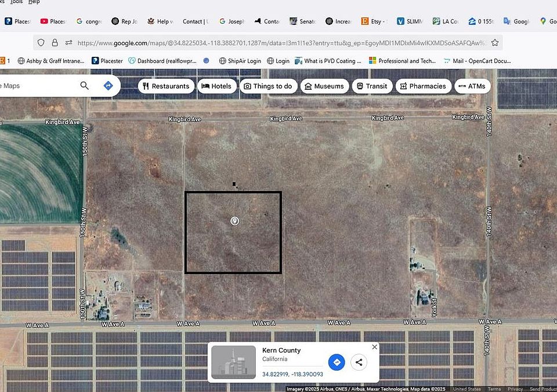Open Professional and Tech bookmark
This screenshot has height=392, width=557.
point(402,61)
